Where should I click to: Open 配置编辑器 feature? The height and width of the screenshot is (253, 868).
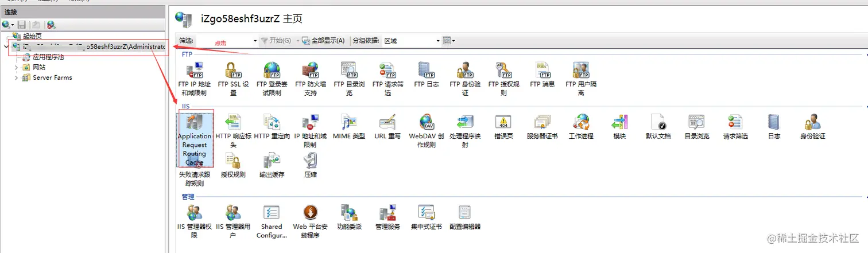click(x=465, y=217)
